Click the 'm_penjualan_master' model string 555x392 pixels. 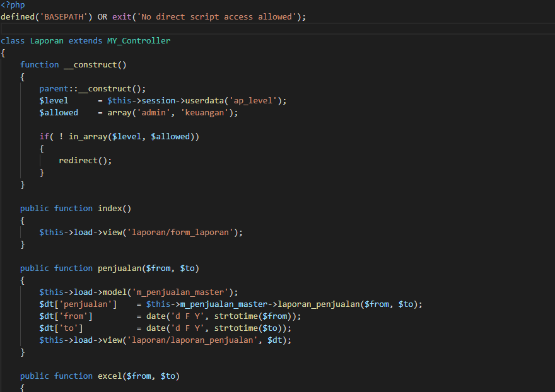pyautogui.click(x=180, y=292)
